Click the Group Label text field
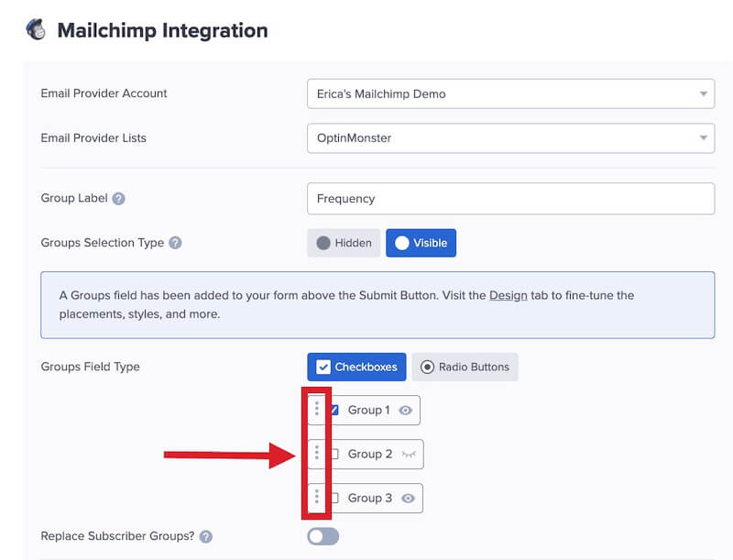 [510, 199]
